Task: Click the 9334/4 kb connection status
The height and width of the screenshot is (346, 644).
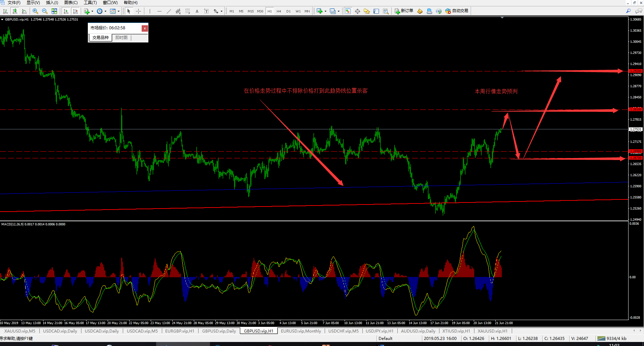Action: [612, 338]
